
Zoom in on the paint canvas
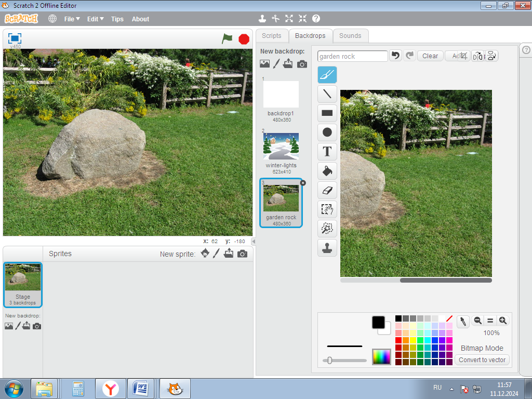point(502,321)
